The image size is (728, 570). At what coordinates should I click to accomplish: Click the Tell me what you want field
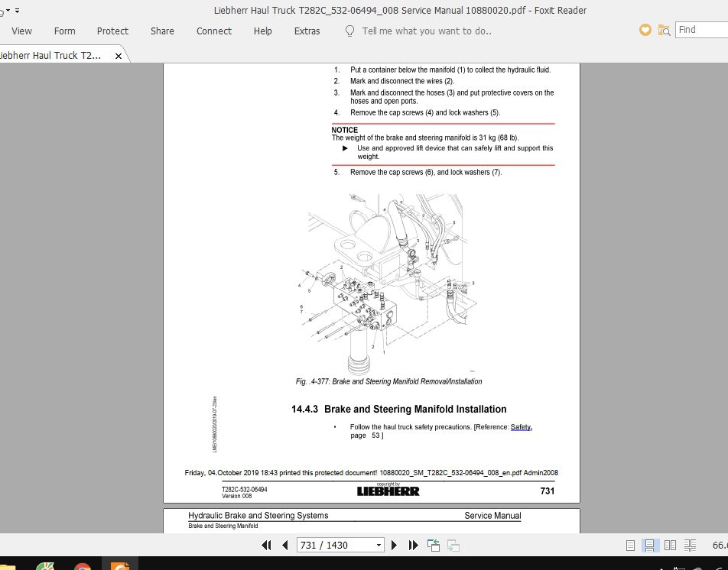(x=426, y=31)
